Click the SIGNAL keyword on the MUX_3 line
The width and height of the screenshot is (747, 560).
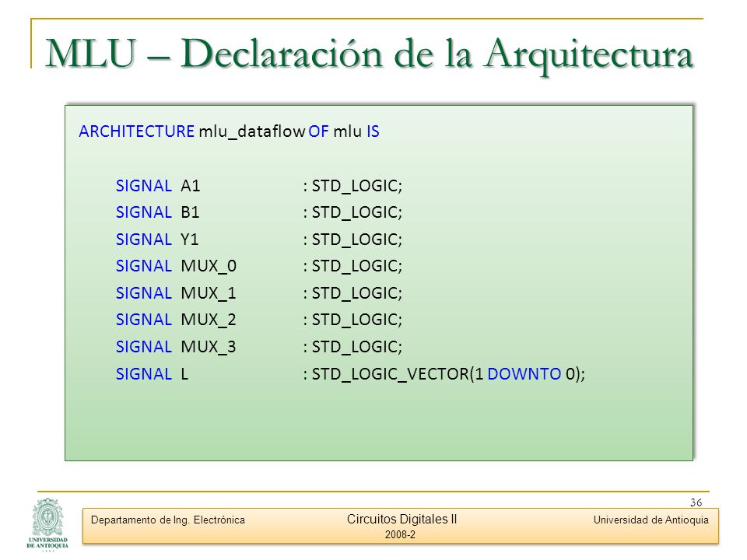[x=143, y=347]
